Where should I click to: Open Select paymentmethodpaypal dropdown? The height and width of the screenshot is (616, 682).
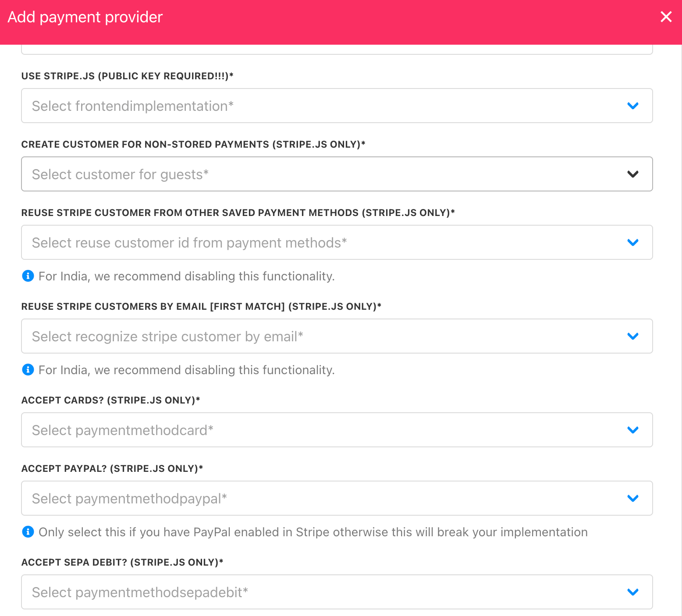click(x=337, y=498)
